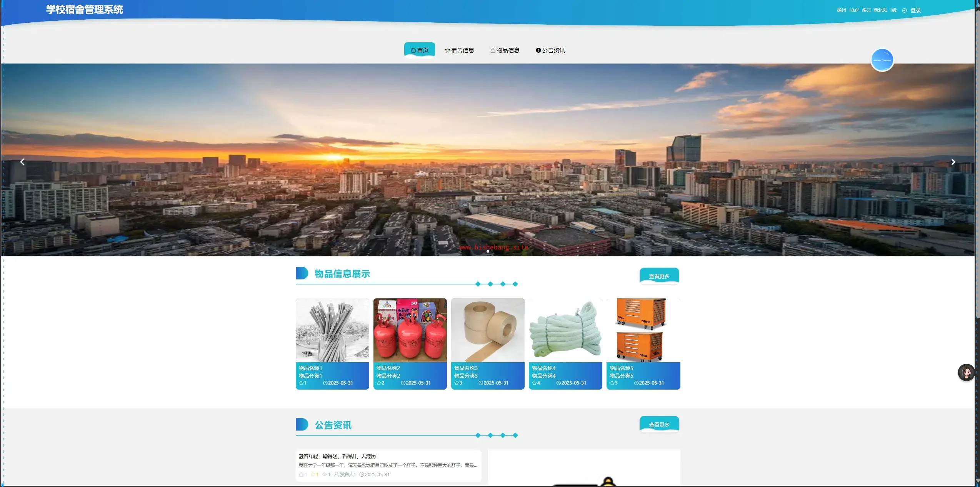Click the previous slide arrow on carousel
This screenshot has height=487, width=980.
(x=22, y=162)
